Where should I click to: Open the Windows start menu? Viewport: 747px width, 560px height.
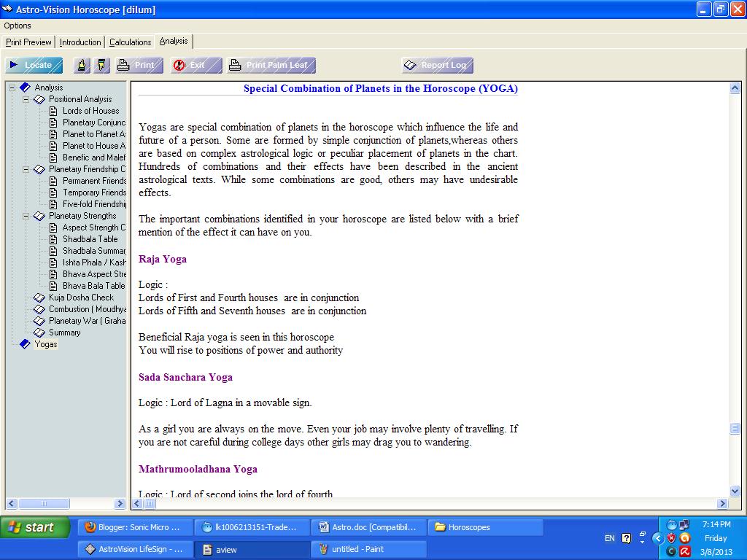pos(35,527)
